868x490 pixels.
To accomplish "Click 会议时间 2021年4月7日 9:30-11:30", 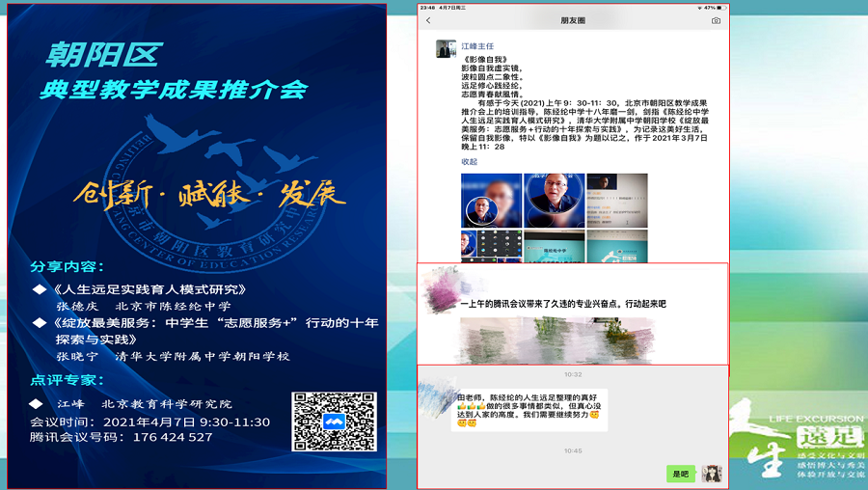I will pos(150,422).
